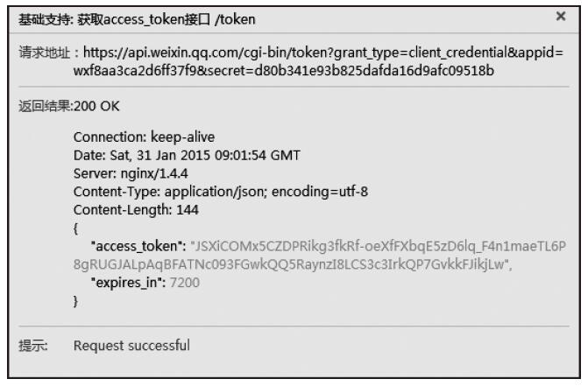Screen dimensions: 588x386
Task: Click the Server: nginx/1.4.4 line
Action: tap(131, 173)
